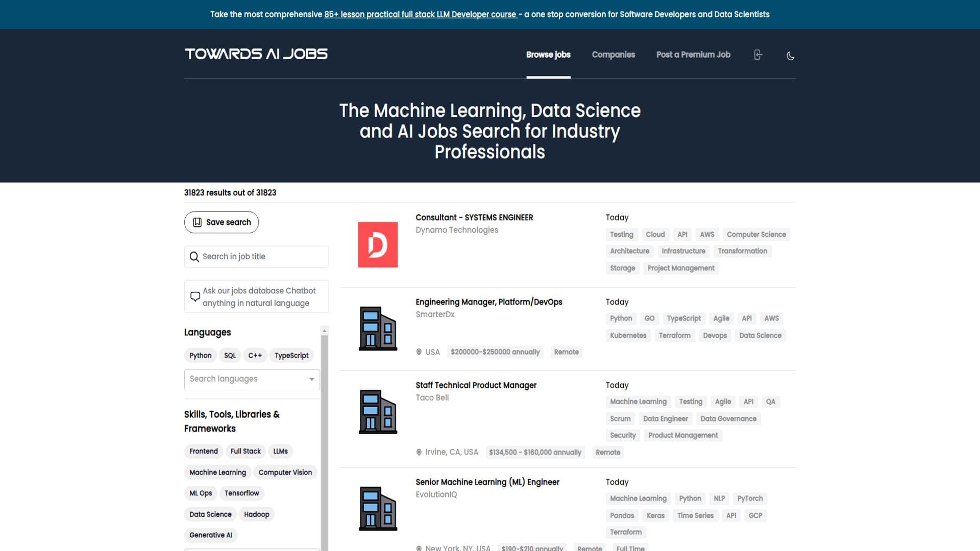Viewport: 980px width, 551px height.
Task: Click Taco Bell company name
Action: pyautogui.click(x=432, y=397)
